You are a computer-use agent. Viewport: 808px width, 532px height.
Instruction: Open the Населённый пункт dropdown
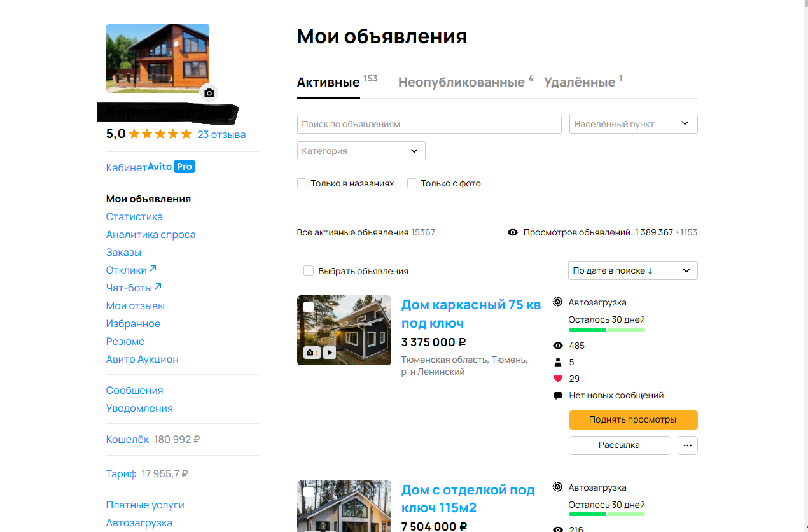[x=632, y=124]
